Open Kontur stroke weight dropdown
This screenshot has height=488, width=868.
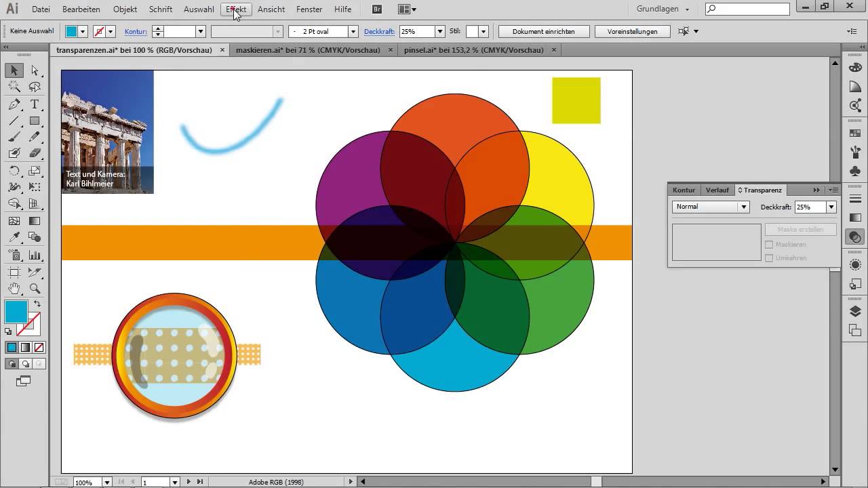click(201, 31)
